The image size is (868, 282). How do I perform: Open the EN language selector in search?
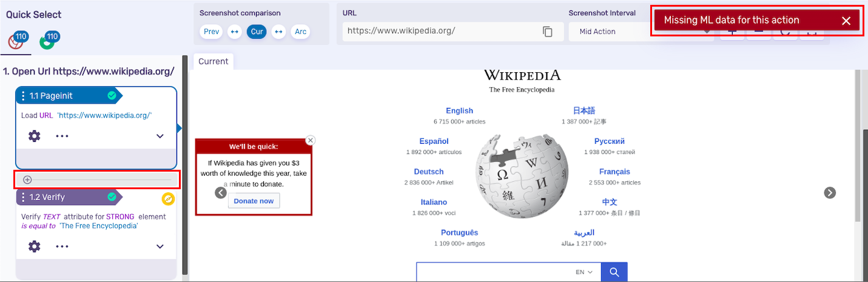click(584, 272)
